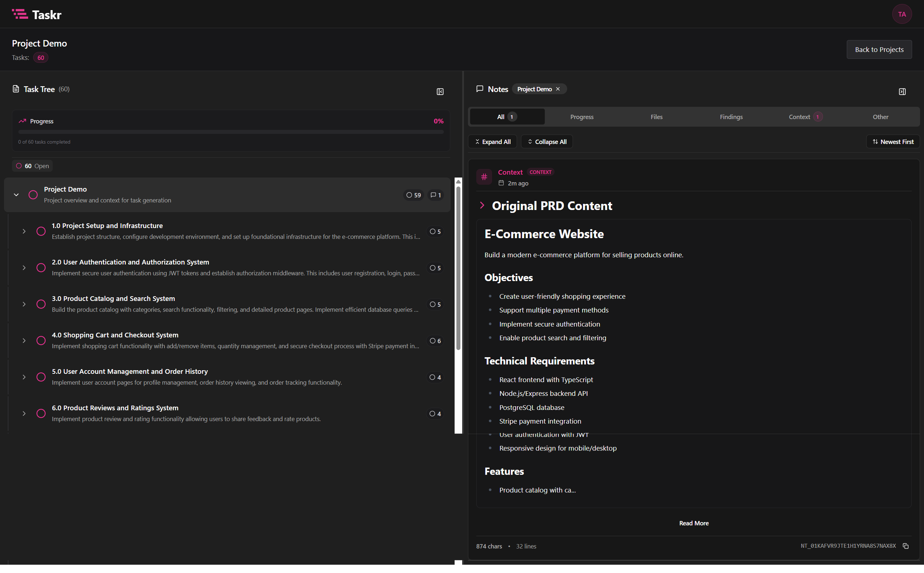Click Read More on the PRD note

tap(694, 522)
